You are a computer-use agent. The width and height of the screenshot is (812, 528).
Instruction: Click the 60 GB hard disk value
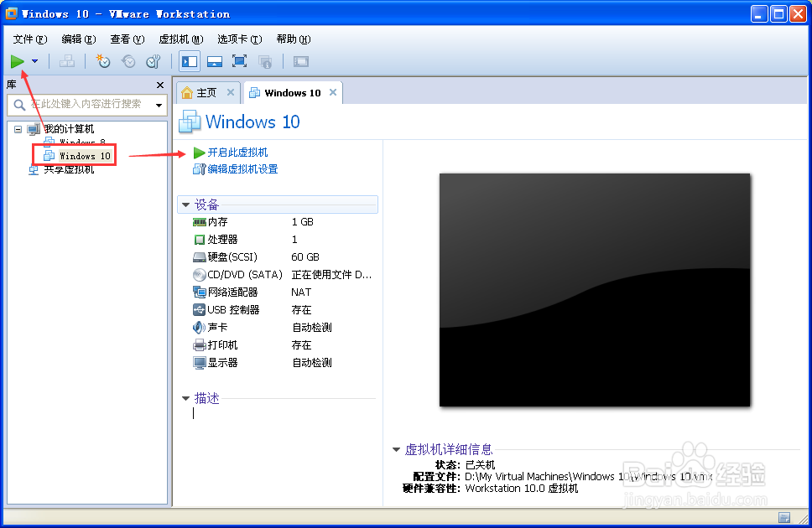point(305,257)
